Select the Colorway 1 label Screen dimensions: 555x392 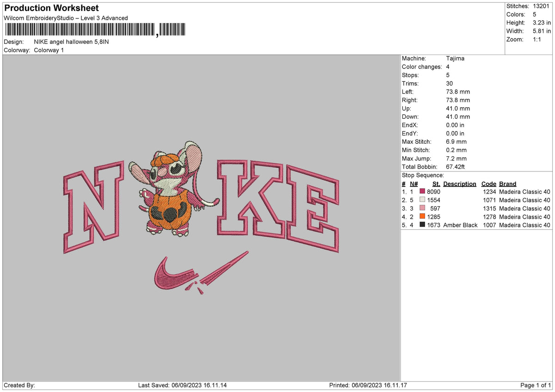point(49,50)
